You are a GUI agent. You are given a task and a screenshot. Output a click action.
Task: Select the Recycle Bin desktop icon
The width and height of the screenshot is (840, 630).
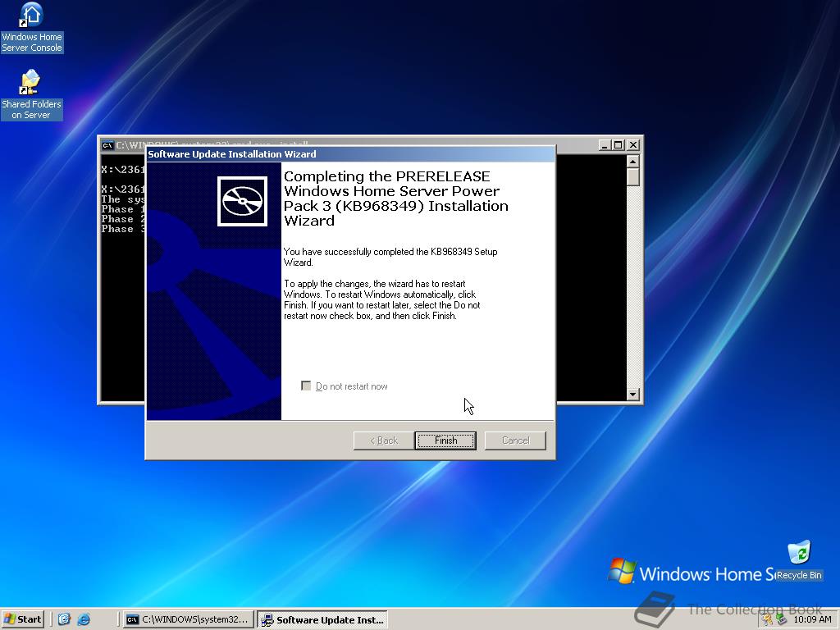[799, 560]
